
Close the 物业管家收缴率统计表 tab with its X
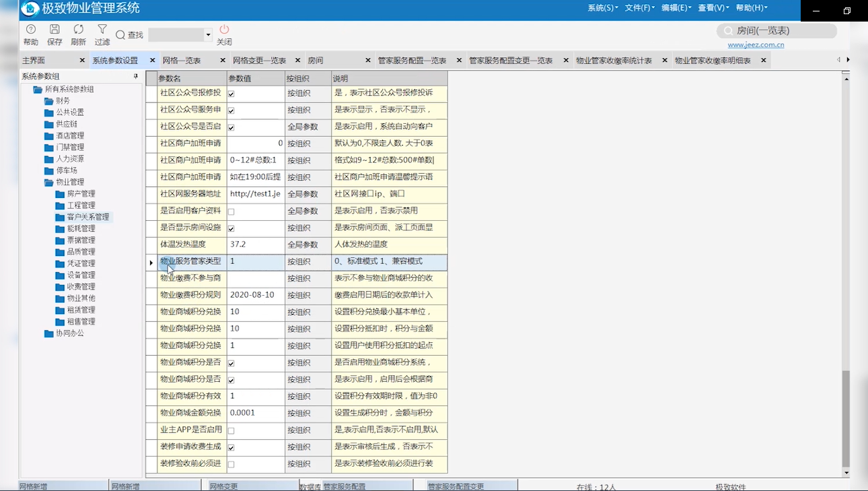664,61
